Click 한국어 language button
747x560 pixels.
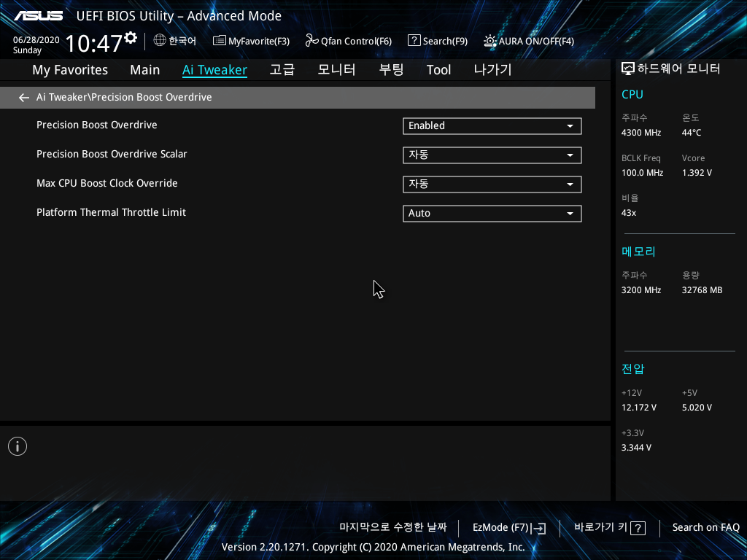pos(175,41)
